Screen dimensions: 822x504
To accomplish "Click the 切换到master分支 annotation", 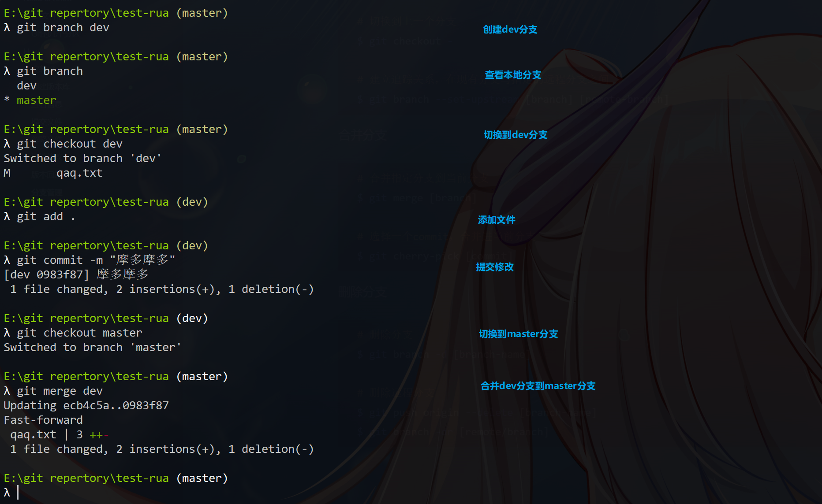I will [x=519, y=334].
